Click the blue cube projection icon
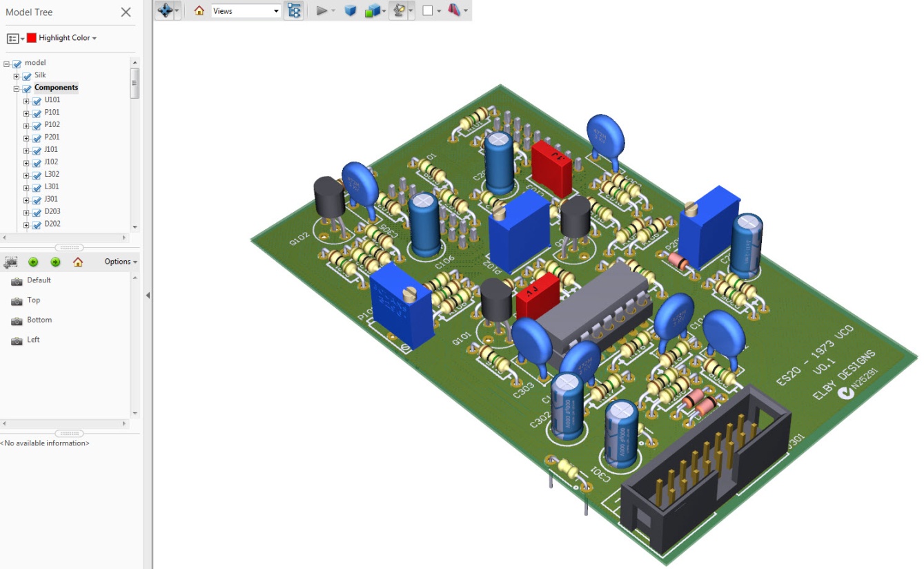The width and height of the screenshot is (924, 569). click(350, 10)
